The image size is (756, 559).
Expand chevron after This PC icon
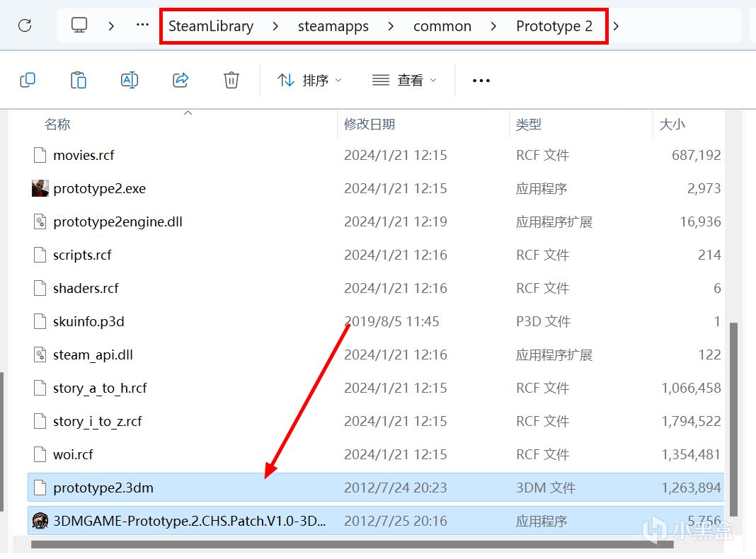[x=111, y=26]
